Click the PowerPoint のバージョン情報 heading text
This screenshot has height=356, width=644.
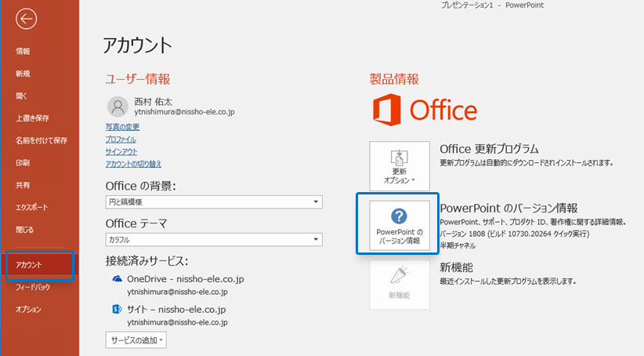[x=509, y=208]
